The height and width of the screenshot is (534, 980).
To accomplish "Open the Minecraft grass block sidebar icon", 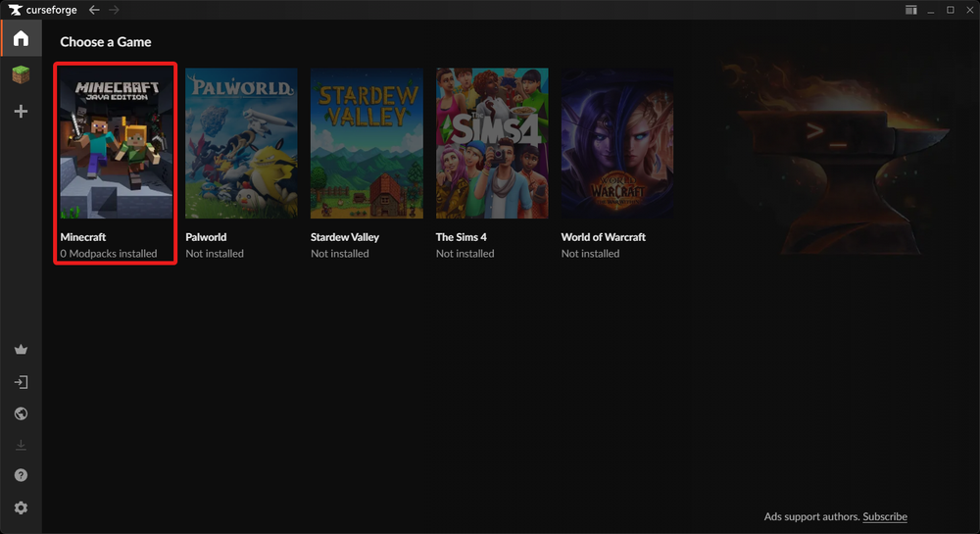I will click(x=21, y=74).
